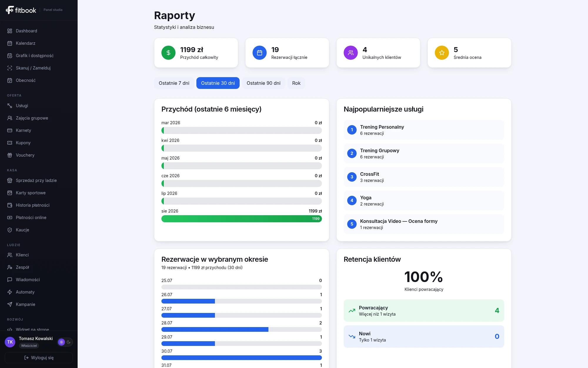The height and width of the screenshot is (368, 588).
Task: Click the 30.07 reservations bar
Action: 242,358
